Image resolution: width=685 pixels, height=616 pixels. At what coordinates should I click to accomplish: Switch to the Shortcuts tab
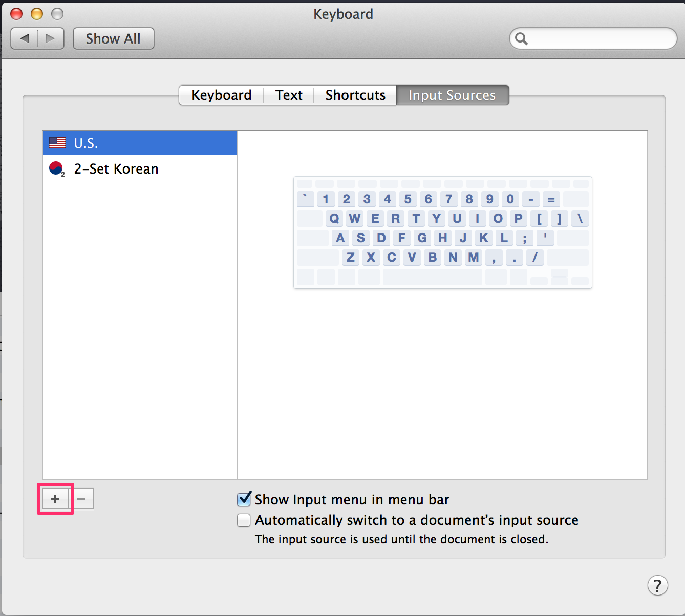(355, 95)
